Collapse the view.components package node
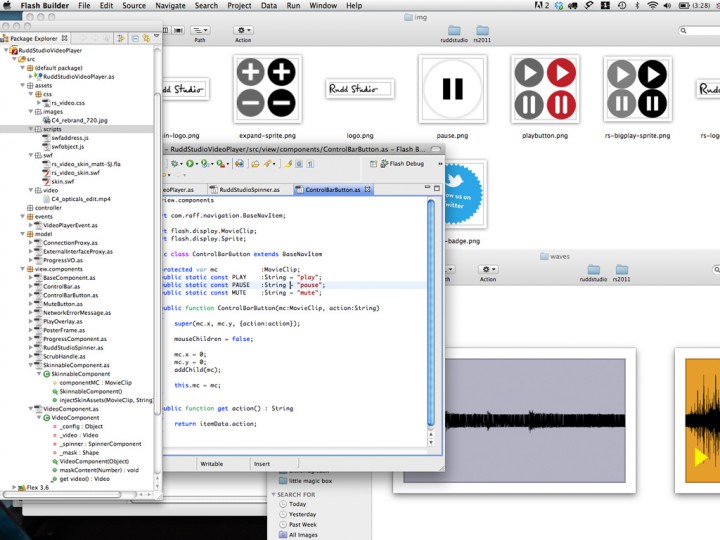Viewport: 720px width, 540px height. click(x=22, y=269)
